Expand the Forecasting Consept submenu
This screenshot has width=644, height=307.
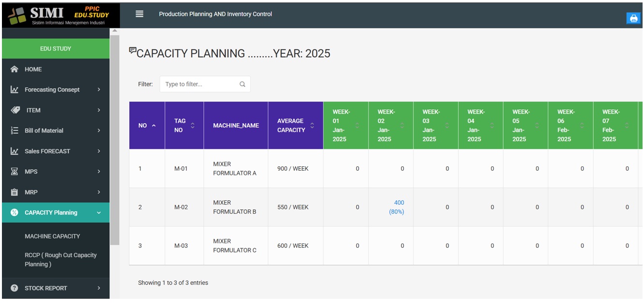99,90
